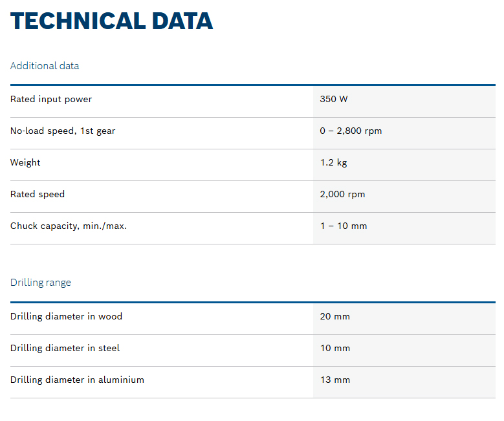Select the steel drilling diameter value

(334, 349)
